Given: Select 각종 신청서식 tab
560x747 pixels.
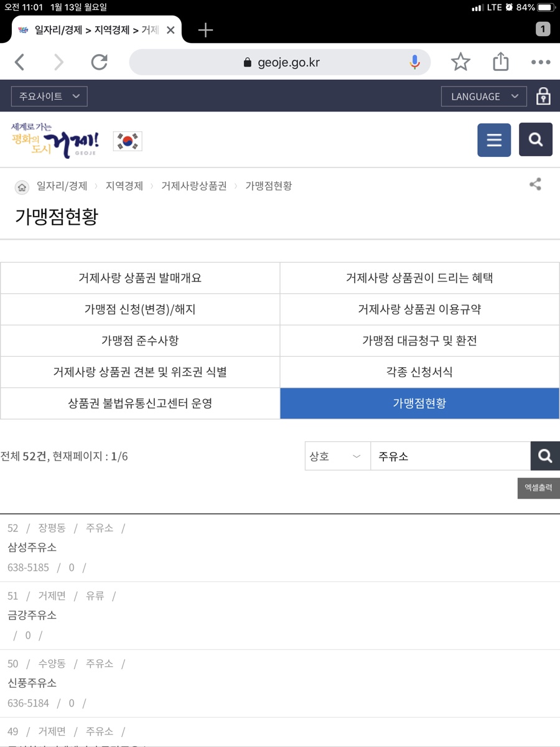Looking at the screenshot, I should coord(419,372).
